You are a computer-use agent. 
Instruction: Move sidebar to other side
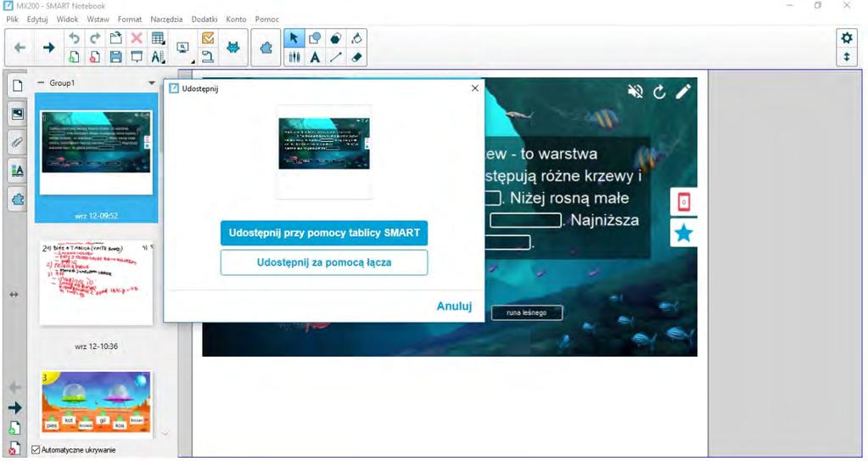tap(14, 295)
